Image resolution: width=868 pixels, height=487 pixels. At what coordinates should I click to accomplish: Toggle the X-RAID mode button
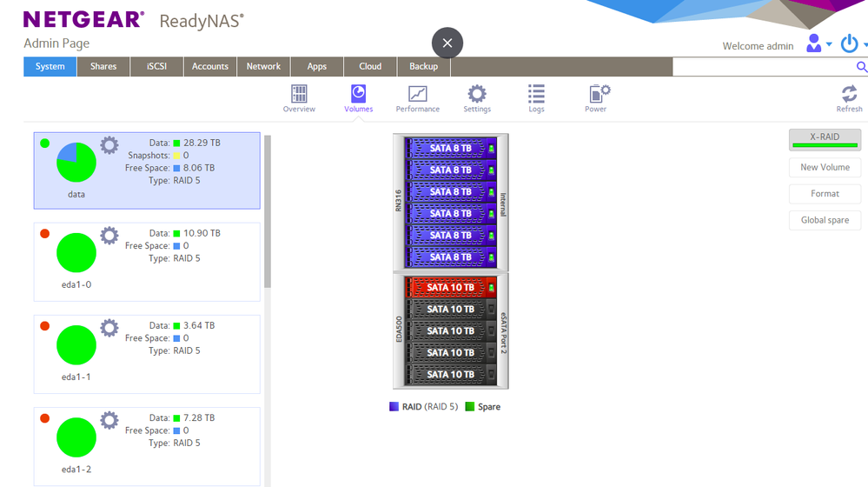825,140
